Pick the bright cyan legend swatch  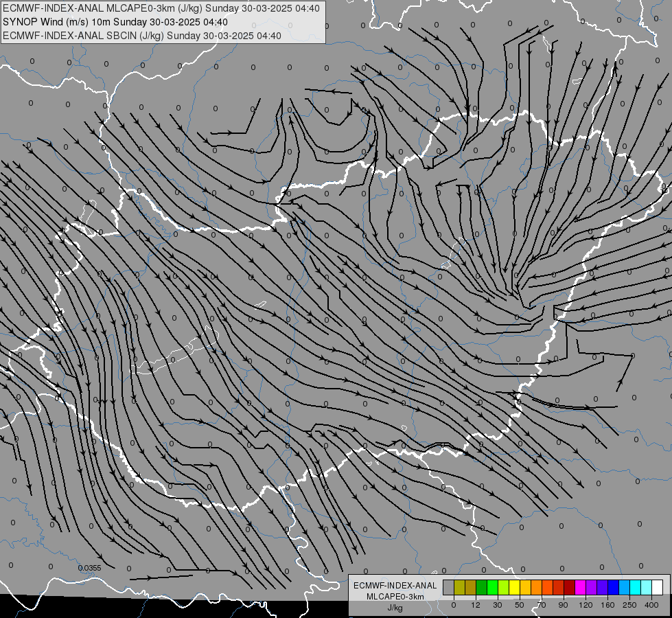[x=635, y=587]
